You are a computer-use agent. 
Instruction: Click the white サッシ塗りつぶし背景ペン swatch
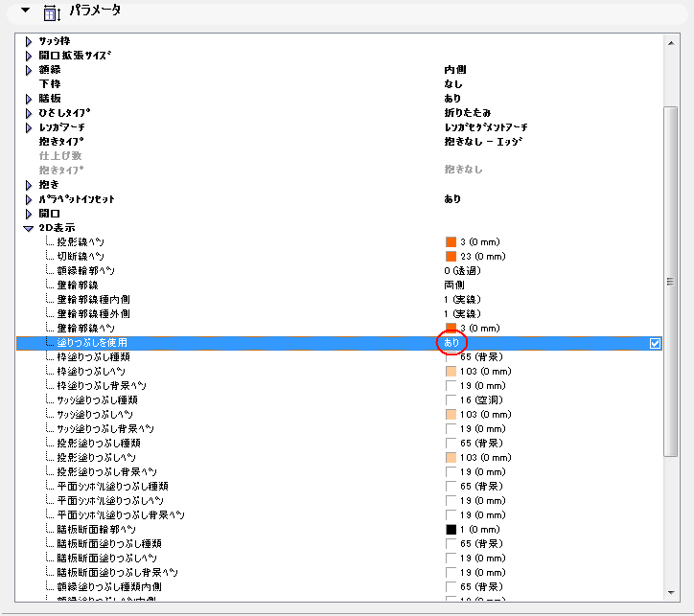coord(451,428)
